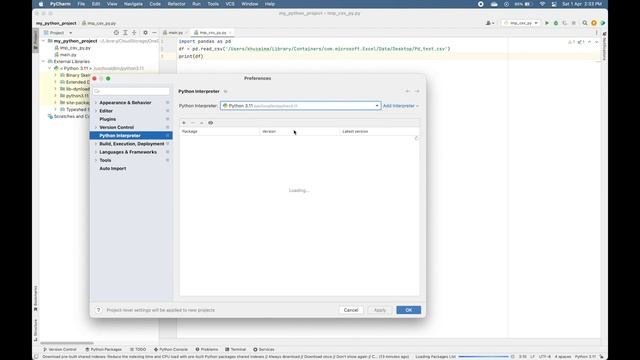This screenshot has height=360, width=640.
Task: Open the Version Control tool window
Action: (60, 350)
